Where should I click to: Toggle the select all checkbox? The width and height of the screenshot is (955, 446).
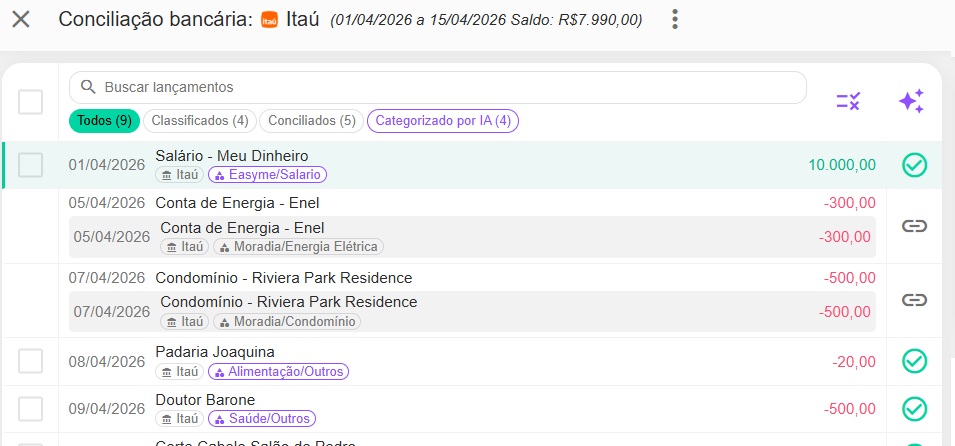[x=31, y=102]
